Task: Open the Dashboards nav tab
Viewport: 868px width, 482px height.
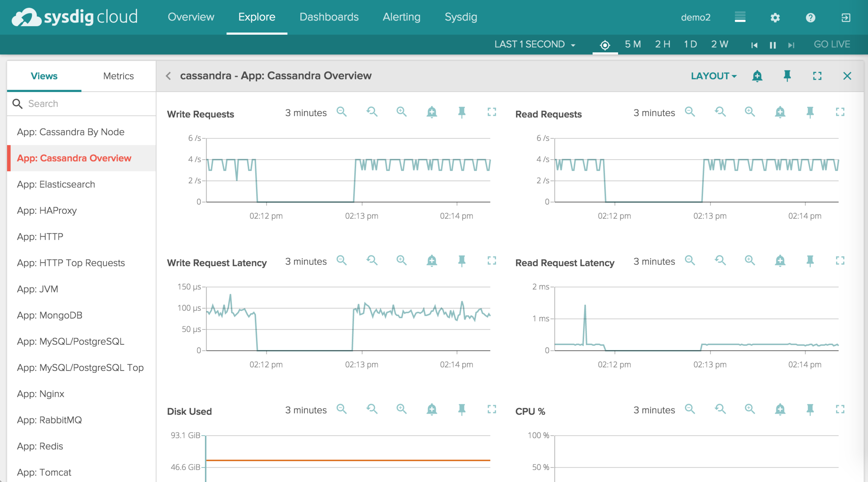Action: 329,17
